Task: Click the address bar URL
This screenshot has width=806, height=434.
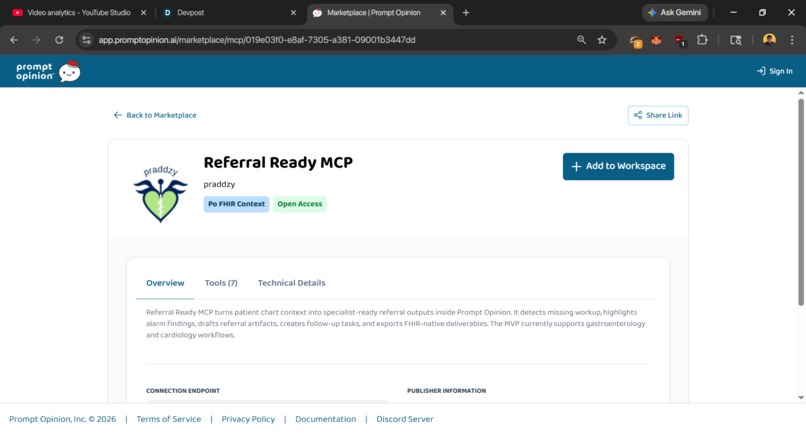Action: click(257, 40)
